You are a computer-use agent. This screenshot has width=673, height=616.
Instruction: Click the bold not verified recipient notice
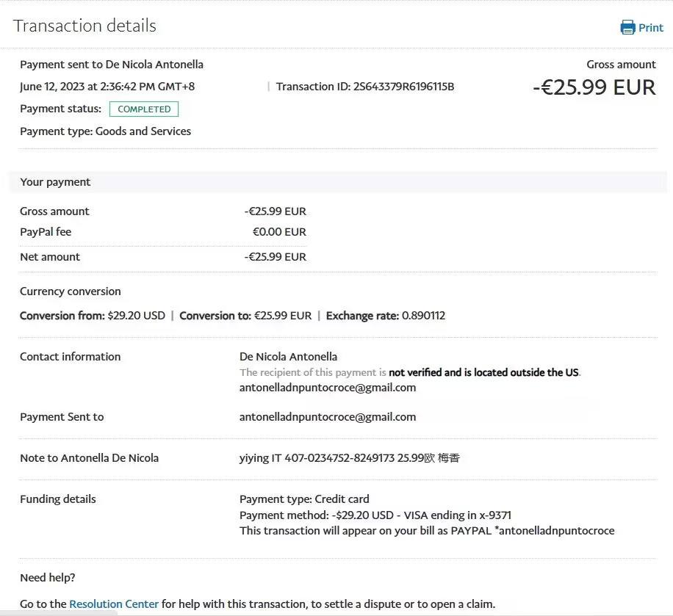click(x=483, y=372)
